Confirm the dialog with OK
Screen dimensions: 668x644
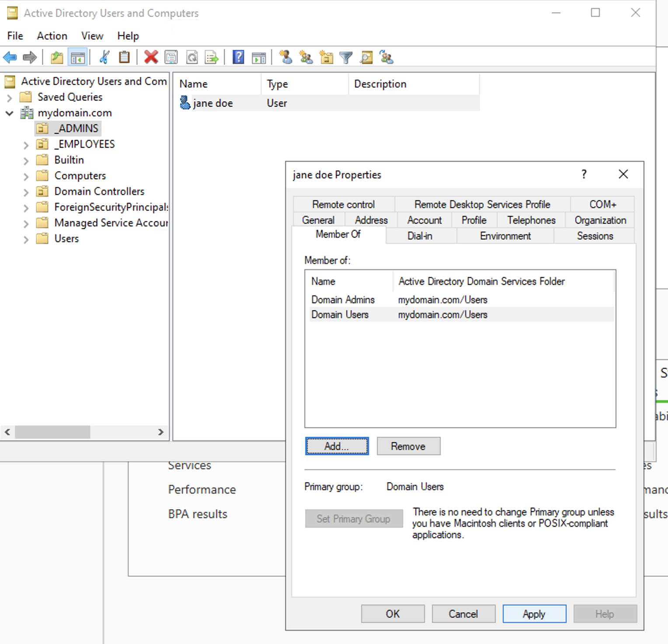(x=393, y=614)
